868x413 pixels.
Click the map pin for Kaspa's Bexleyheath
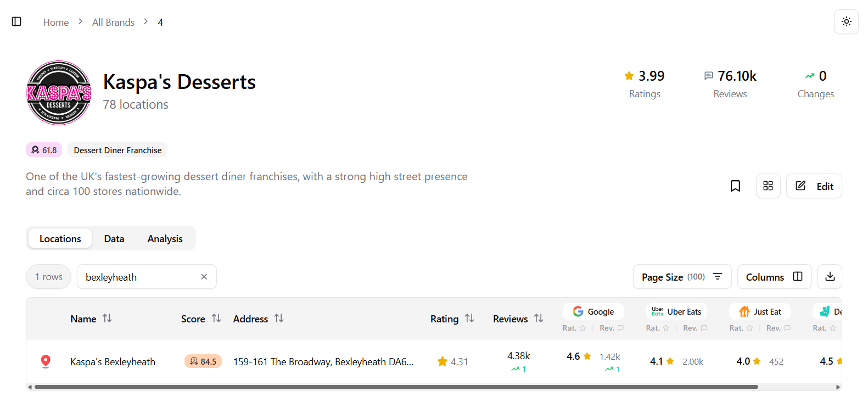pyautogui.click(x=46, y=361)
